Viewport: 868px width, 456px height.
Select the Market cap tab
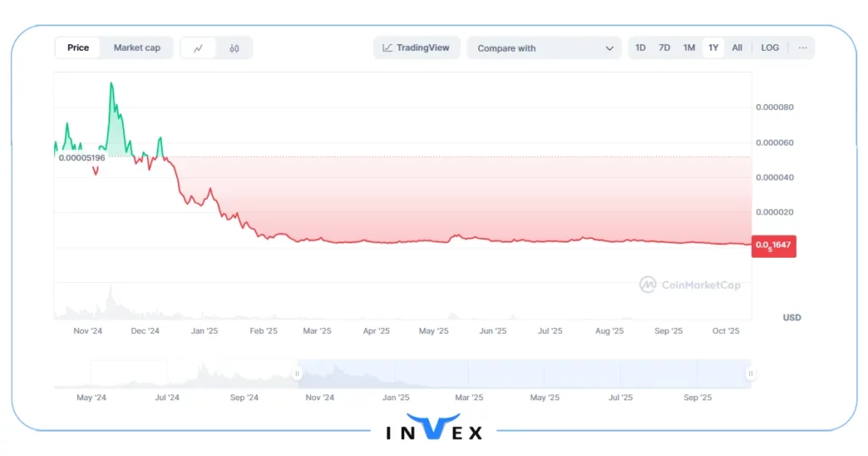tap(136, 47)
